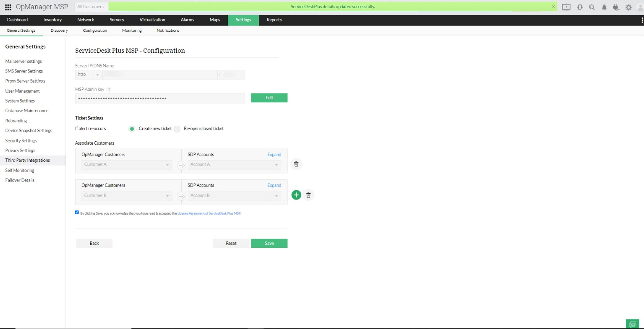Open Third Party Integrations in sidebar

(28, 160)
